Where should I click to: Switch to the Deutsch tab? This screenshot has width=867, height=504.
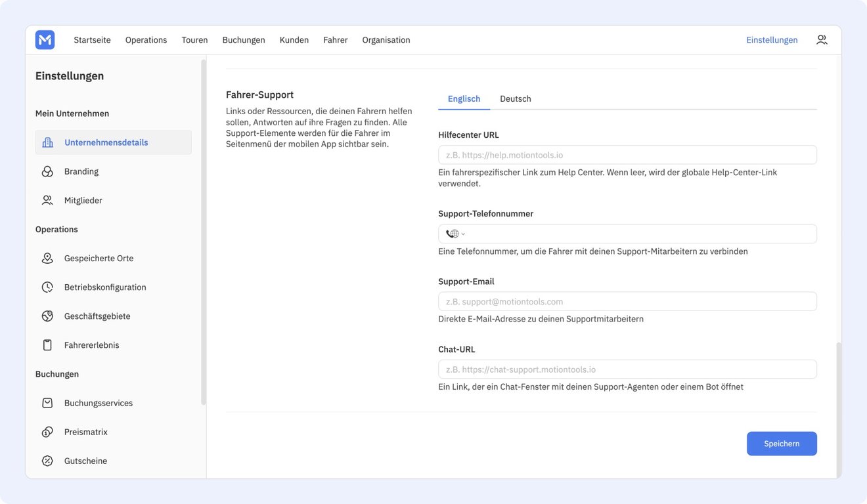(x=516, y=98)
